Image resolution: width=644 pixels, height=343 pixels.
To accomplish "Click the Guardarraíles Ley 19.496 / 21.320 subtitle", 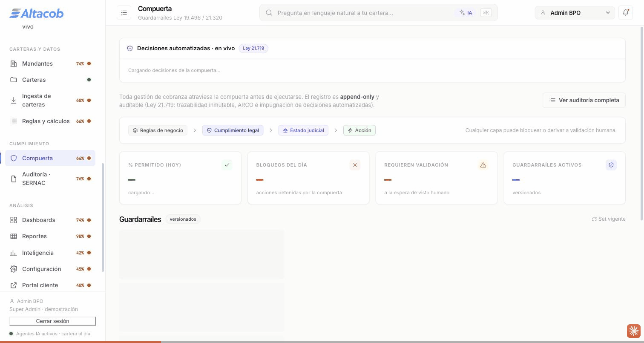I will click(x=180, y=18).
